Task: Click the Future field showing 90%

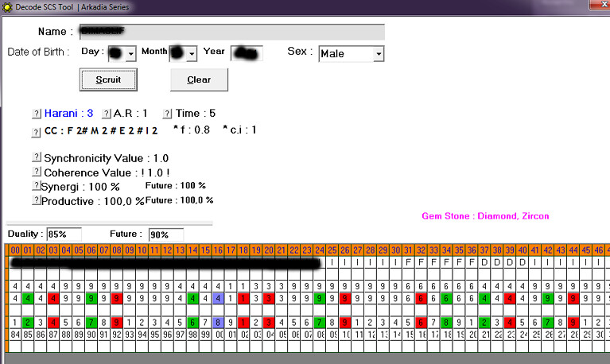Action: click(165, 234)
